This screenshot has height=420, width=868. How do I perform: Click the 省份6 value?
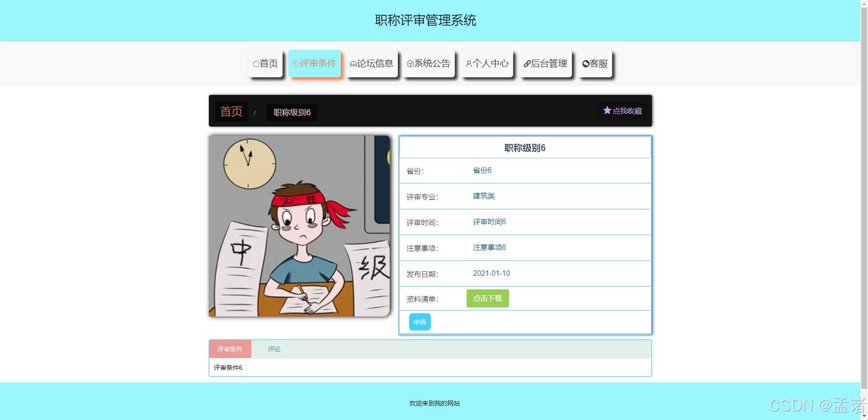[482, 170]
